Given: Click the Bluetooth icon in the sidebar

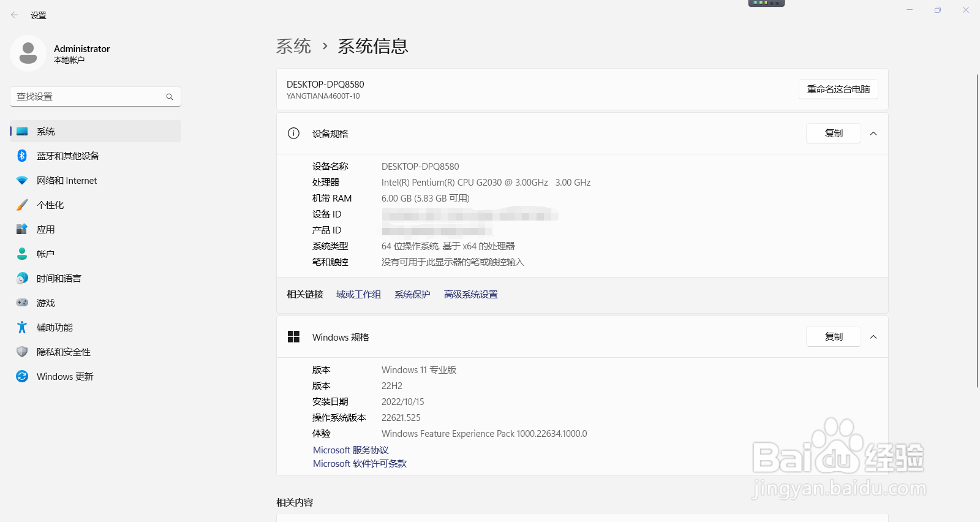Looking at the screenshot, I should point(22,156).
